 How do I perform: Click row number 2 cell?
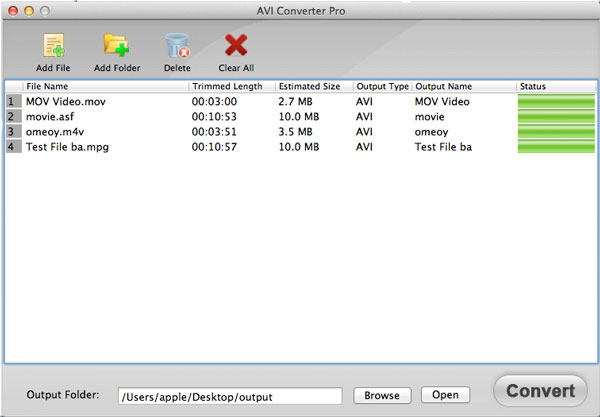click(x=13, y=117)
